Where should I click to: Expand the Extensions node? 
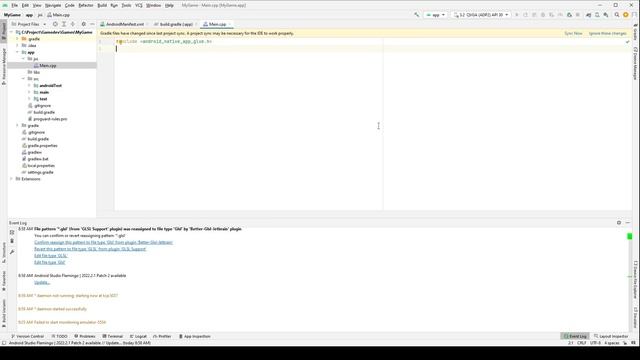11,179
